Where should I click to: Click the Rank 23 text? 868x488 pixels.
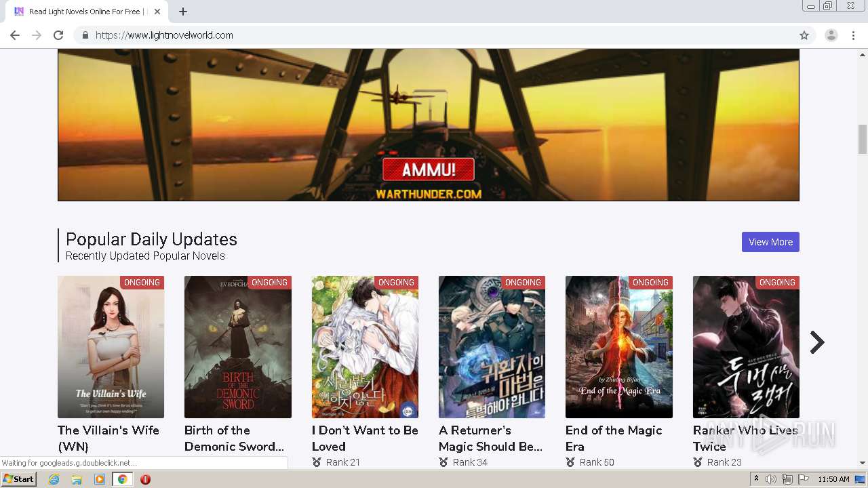724,462
